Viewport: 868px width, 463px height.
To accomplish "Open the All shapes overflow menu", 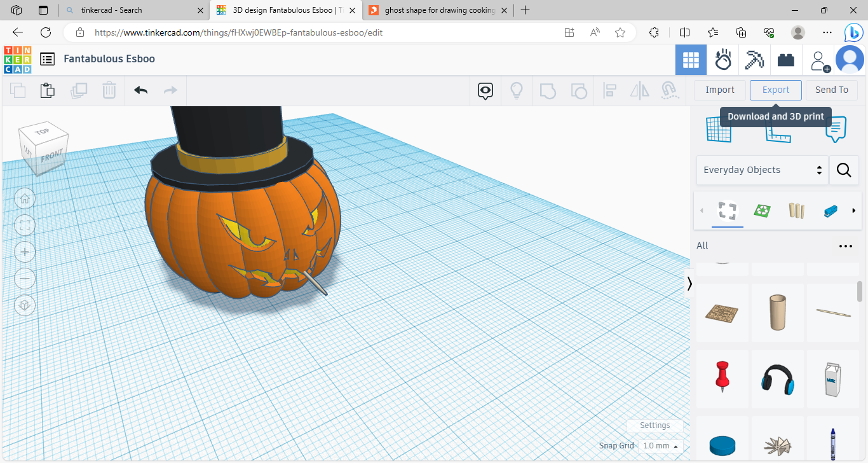I will coord(845,245).
